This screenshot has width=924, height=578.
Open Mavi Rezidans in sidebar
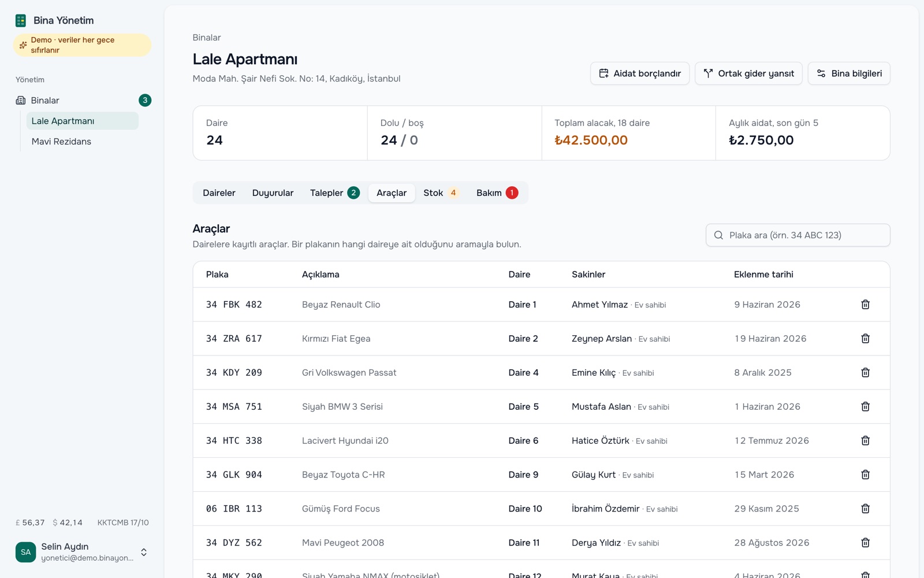pyautogui.click(x=83, y=142)
